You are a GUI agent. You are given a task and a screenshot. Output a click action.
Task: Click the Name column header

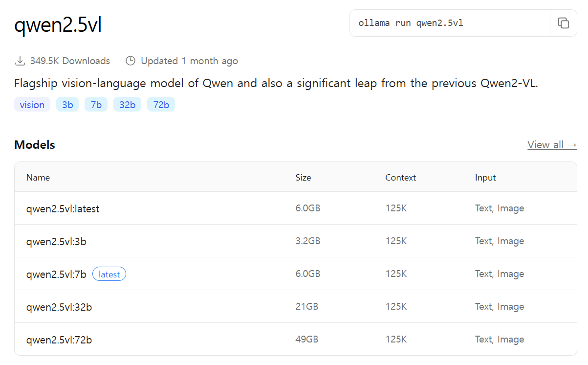click(x=38, y=178)
